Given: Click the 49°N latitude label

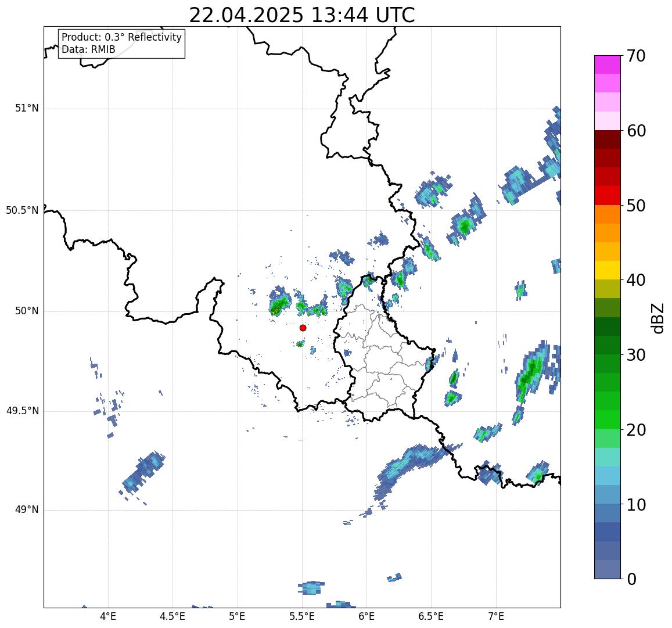Looking at the screenshot, I should click(x=27, y=510).
